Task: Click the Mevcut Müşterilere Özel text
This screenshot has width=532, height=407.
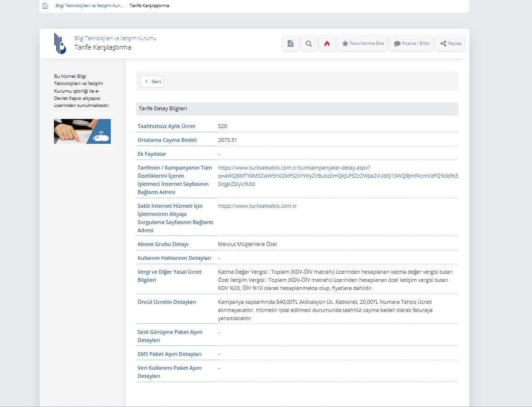Action: [247, 244]
